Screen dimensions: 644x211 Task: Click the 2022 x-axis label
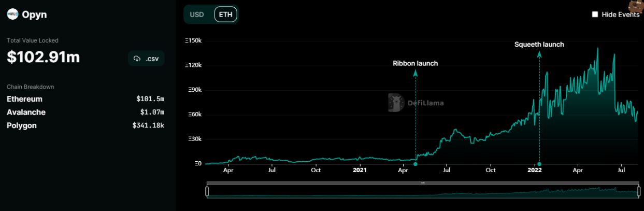pyautogui.click(x=535, y=170)
